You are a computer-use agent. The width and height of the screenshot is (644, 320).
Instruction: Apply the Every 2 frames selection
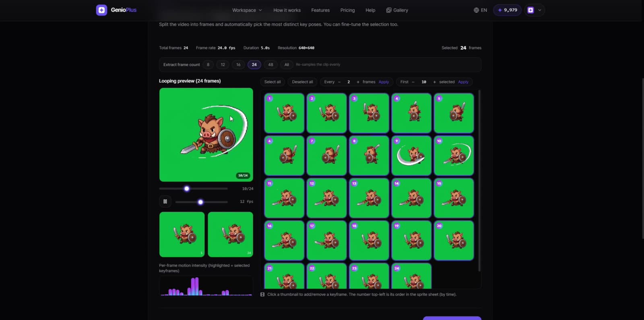[x=384, y=82]
